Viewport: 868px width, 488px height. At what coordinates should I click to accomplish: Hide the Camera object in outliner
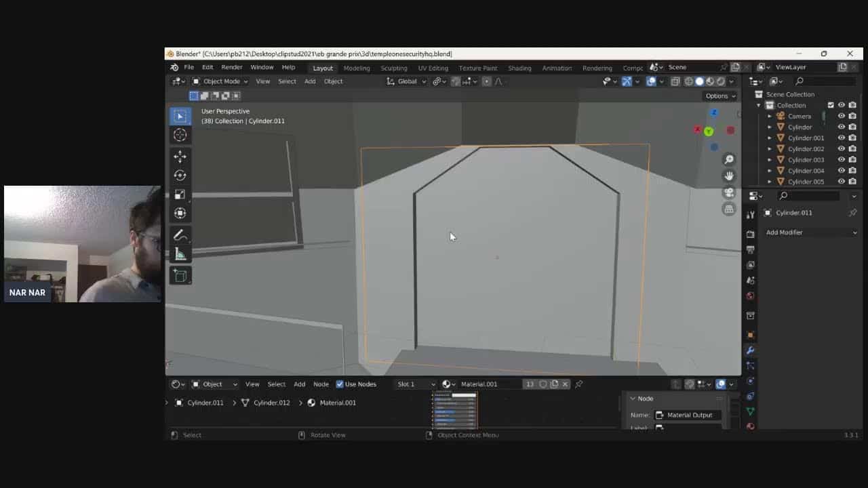[x=841, y=116]
